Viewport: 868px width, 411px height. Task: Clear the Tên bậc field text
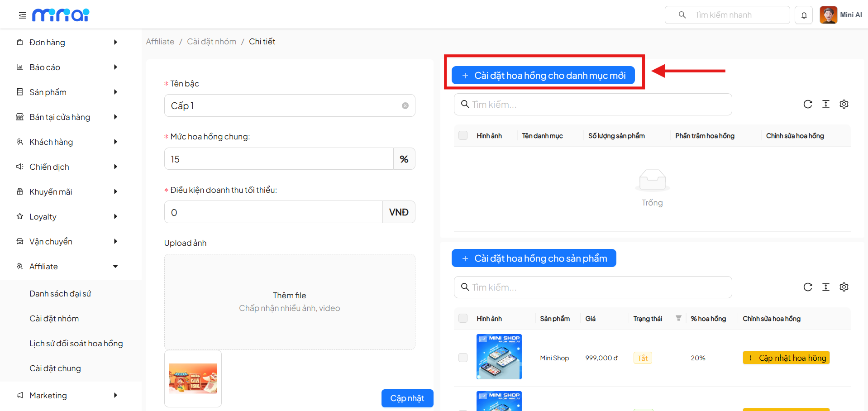405,106
